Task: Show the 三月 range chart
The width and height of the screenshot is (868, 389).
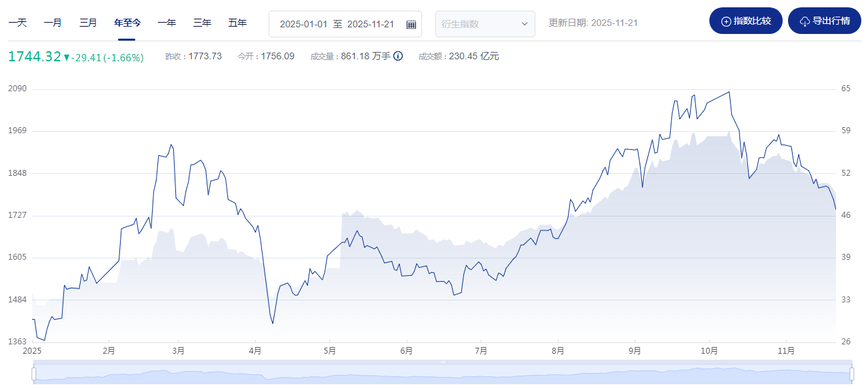Action: pos(88,23)
